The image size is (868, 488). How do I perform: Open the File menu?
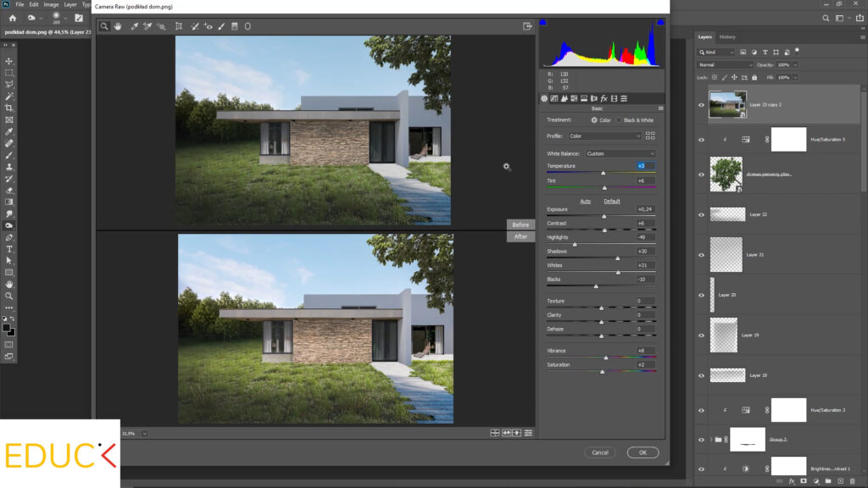[x=20, y=4]
